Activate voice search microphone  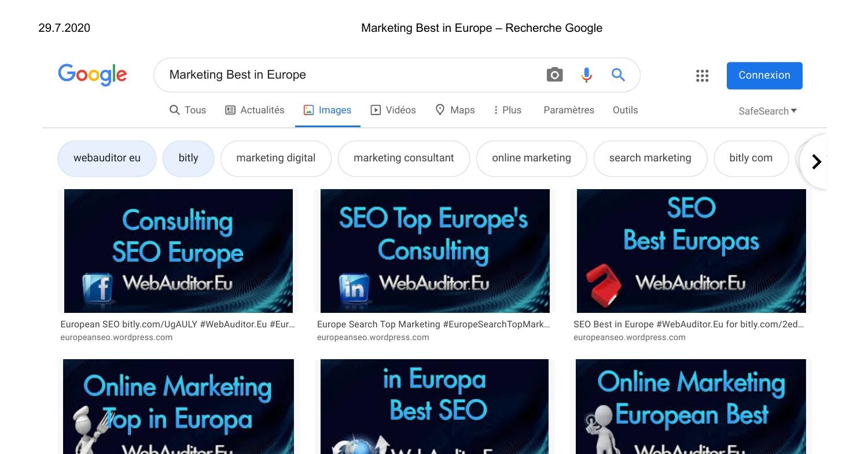click(586, 75)
